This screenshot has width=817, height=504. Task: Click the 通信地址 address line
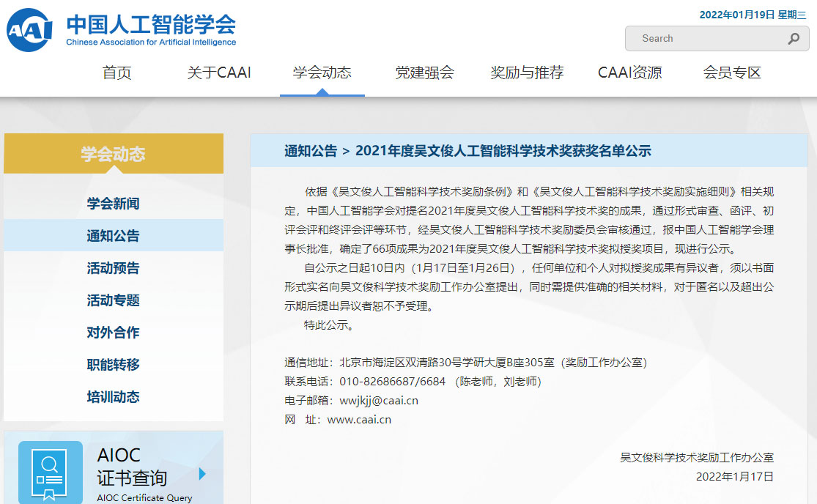pyautogui.click(x=466, y=363)
